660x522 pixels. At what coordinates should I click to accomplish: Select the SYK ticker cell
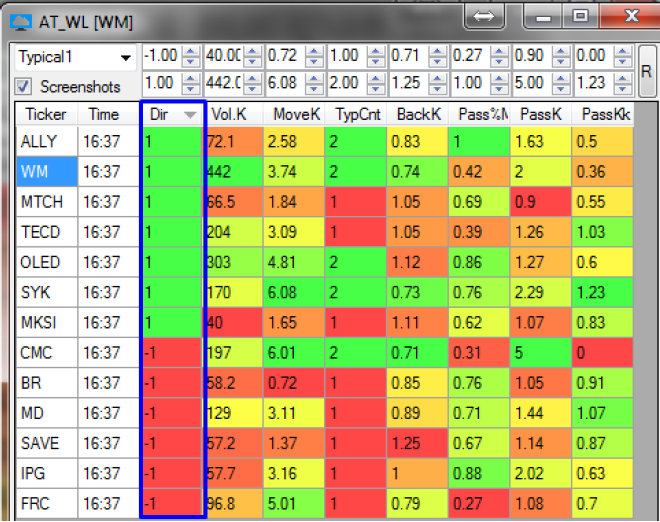(x=47, y=292)
